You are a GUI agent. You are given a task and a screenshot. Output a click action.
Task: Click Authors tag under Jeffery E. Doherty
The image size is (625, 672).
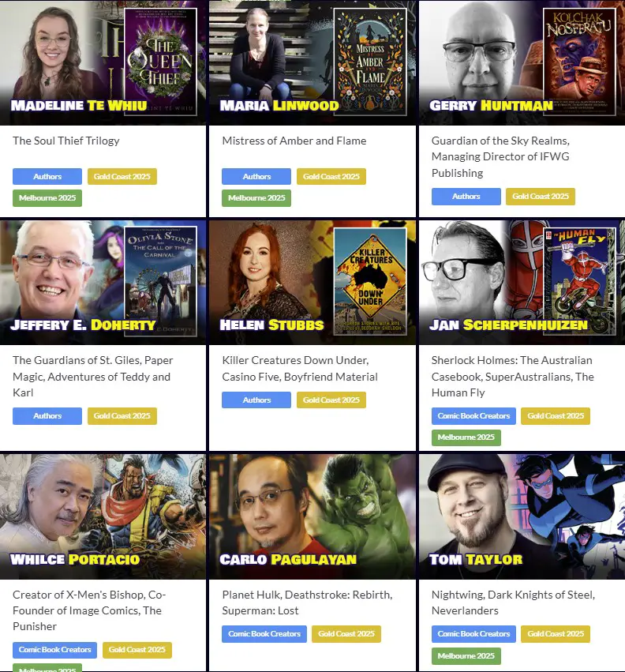47,415
